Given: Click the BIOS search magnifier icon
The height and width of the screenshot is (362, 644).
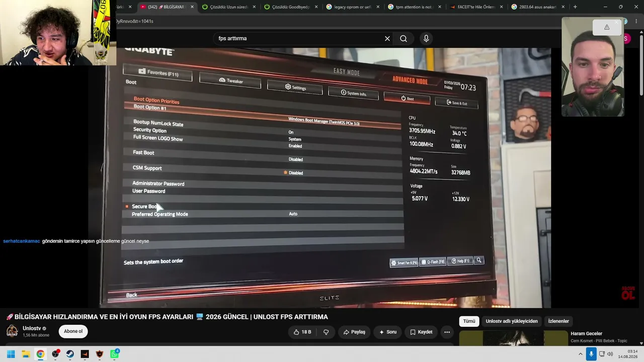Looking at the screenshot, I should [479, 260].
